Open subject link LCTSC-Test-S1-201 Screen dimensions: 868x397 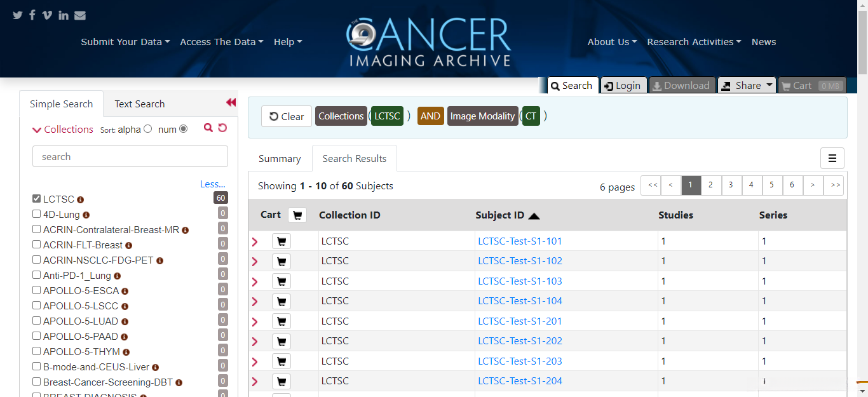point(520,321)
